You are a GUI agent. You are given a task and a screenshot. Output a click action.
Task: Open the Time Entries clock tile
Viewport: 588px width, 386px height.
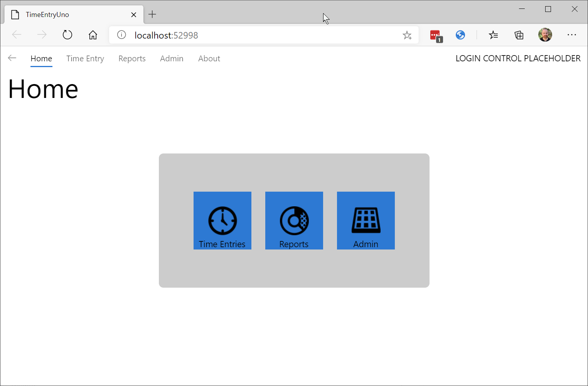point(222,221)
